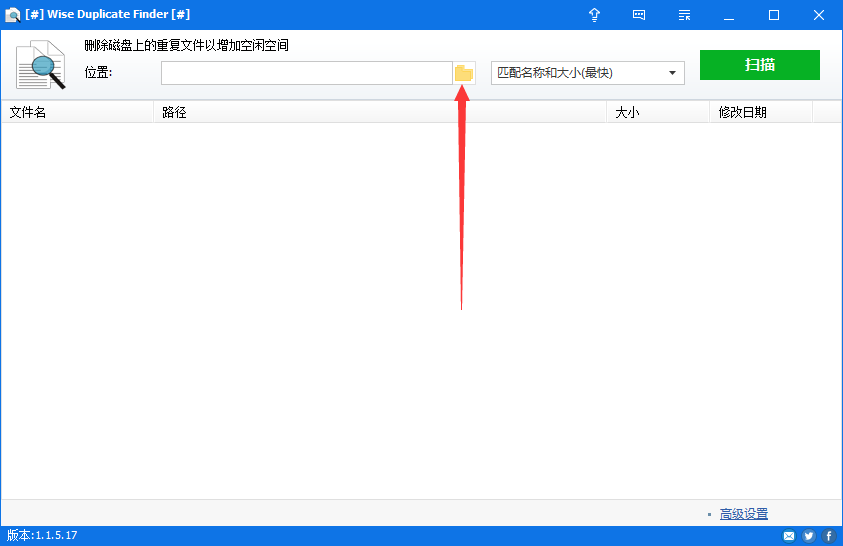Open the menu list icon in title bar
843x546 pixels.
point(684,15)
